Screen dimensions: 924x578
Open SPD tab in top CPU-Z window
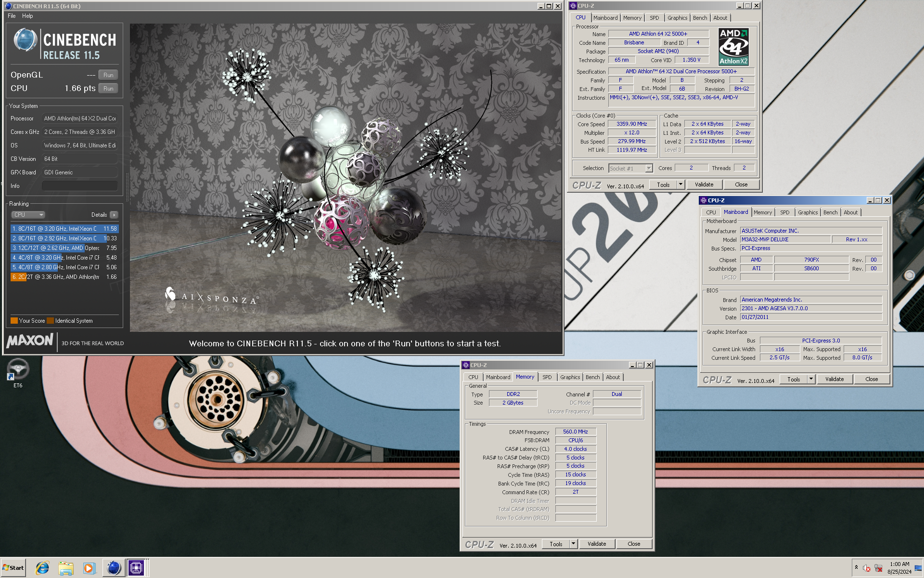(x=654, y=18)
